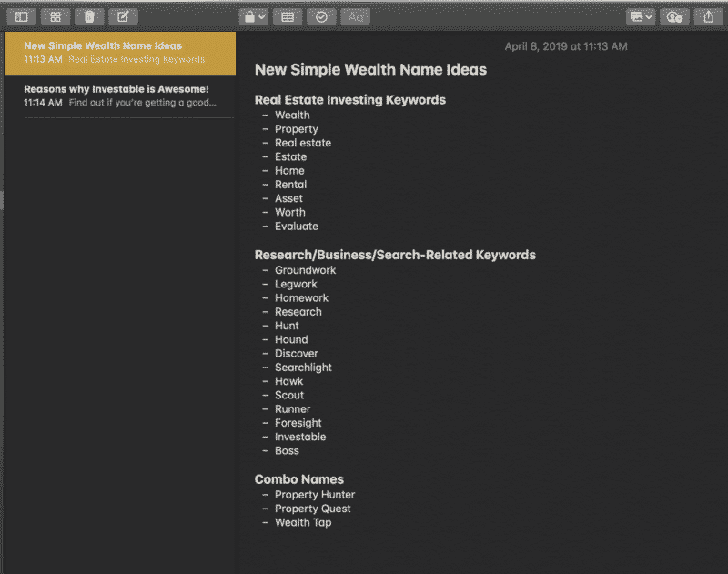Image resolution: width=728 pixels, height=574 pixels.
Task: Switch to gallery grid view
Action: [56, 17]
